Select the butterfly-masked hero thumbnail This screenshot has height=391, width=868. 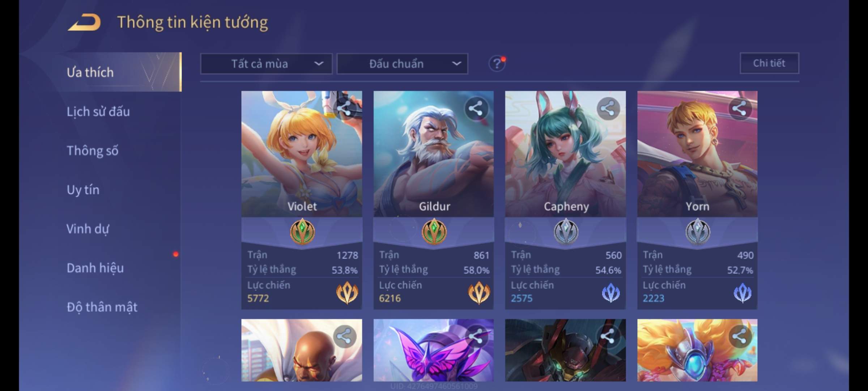(x=434, y=350)
